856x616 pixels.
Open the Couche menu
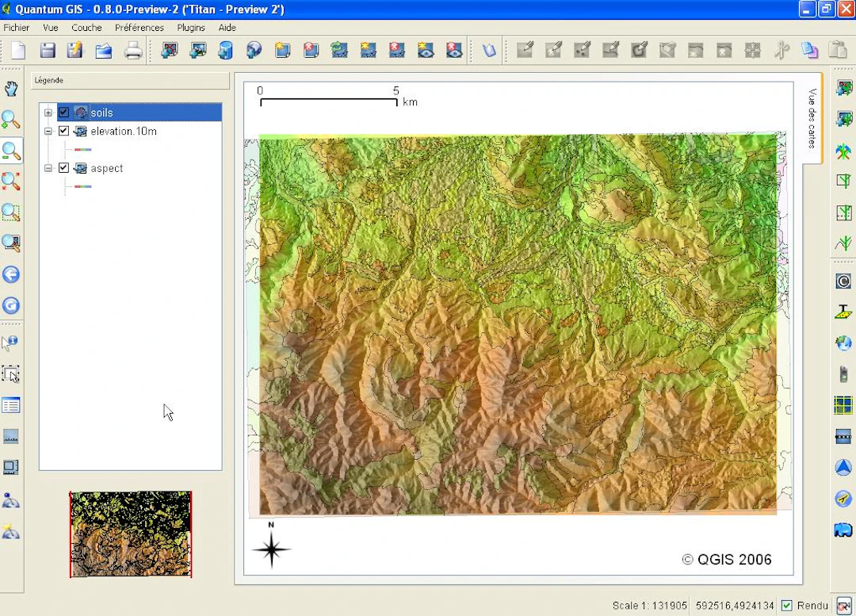point(86,28)
